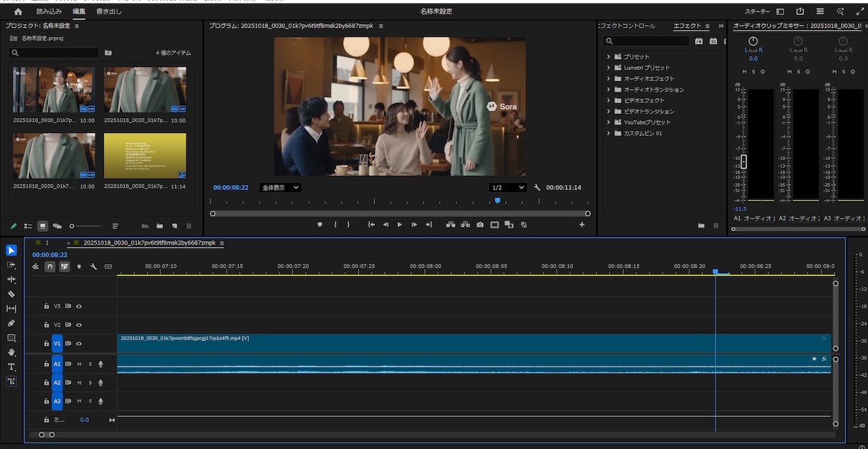Click the Extract button in Program monitor
The image size is (868, 449).
pyautogui.click(x=465, y=225)
